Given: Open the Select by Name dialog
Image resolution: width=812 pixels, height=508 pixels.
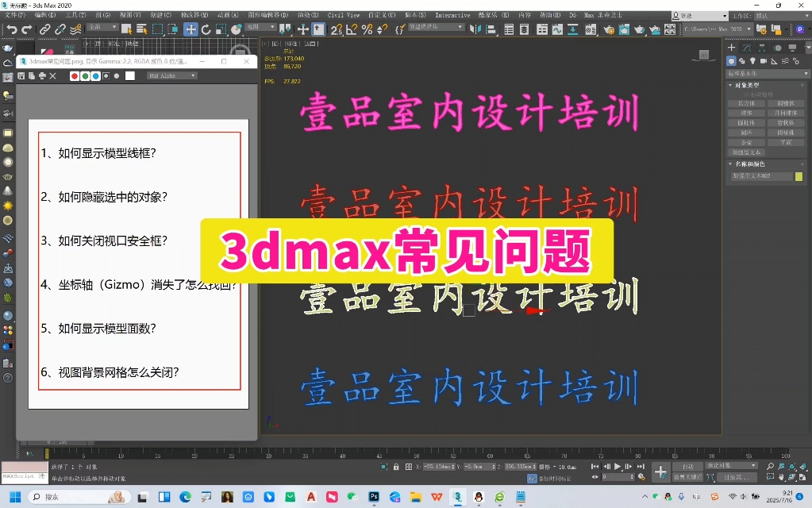Looking at the screenshot, I should [x=143, y=29].
